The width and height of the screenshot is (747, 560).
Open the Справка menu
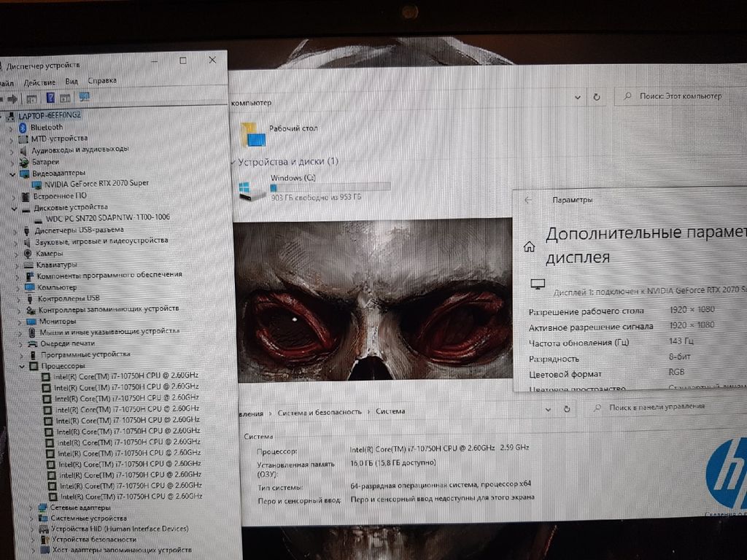point(101,81)
